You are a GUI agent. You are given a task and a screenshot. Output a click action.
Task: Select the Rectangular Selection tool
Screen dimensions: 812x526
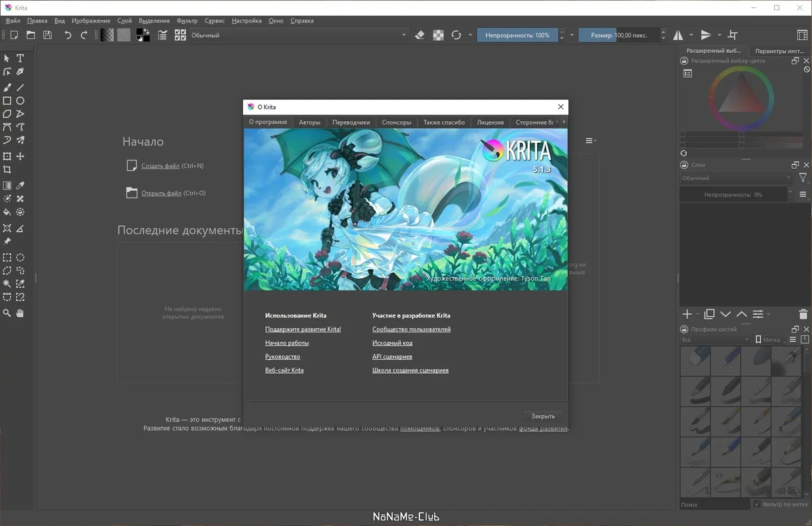[x=7, y=257]
